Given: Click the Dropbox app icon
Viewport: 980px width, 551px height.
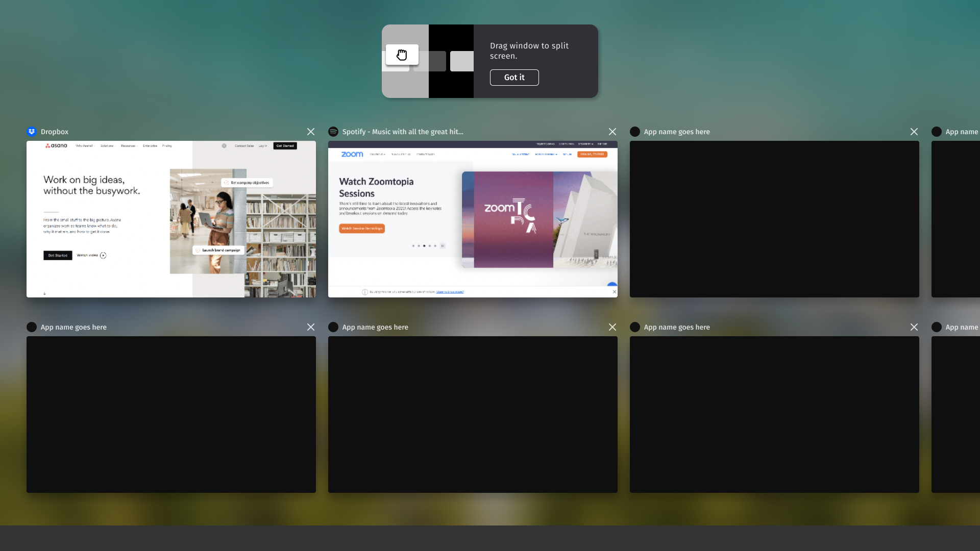Looking at the screenshot, I should pyautogui.click(x=32, y=132).
